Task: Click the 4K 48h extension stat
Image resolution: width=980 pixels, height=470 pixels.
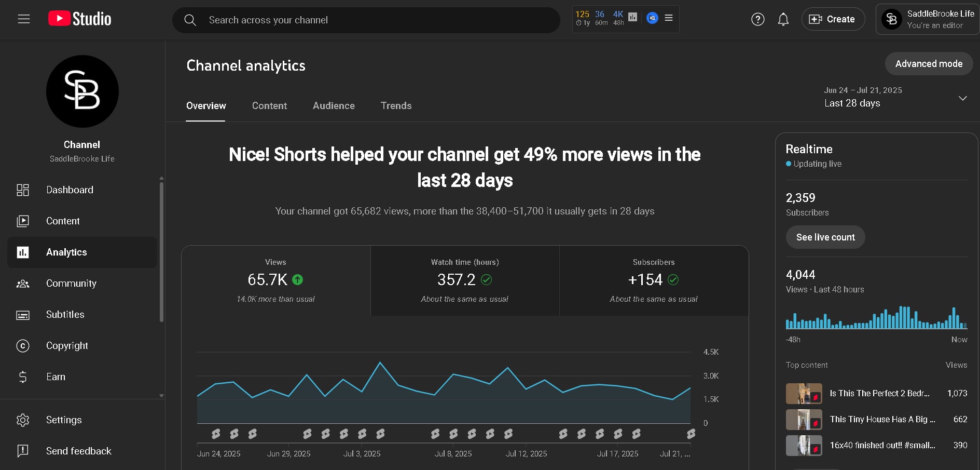Action: point(618,18)
